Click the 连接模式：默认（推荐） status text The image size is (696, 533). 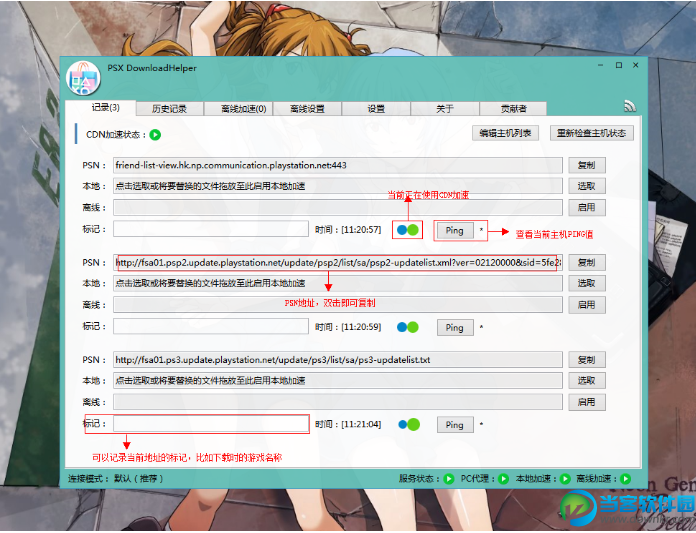point(116,479)
